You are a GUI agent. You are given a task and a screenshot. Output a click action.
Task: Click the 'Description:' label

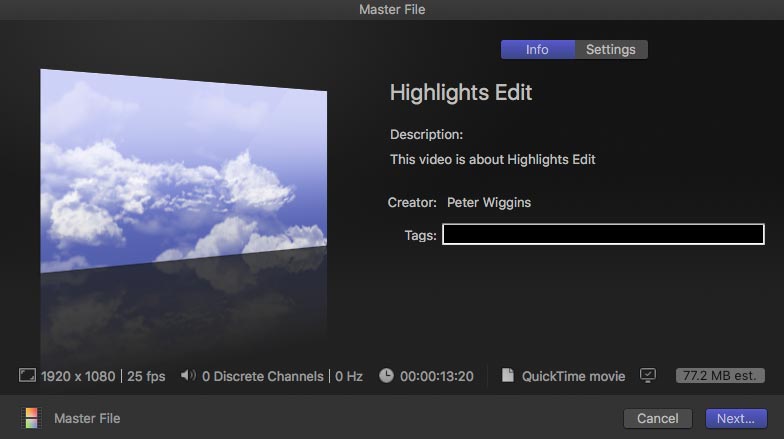(x=426, y=134)
